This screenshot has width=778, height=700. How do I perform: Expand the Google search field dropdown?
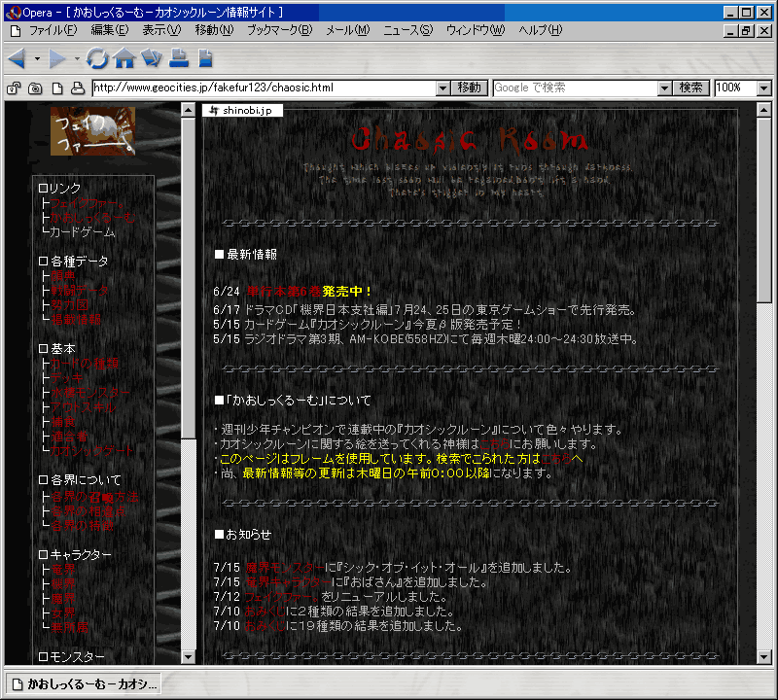click(664, 88)
